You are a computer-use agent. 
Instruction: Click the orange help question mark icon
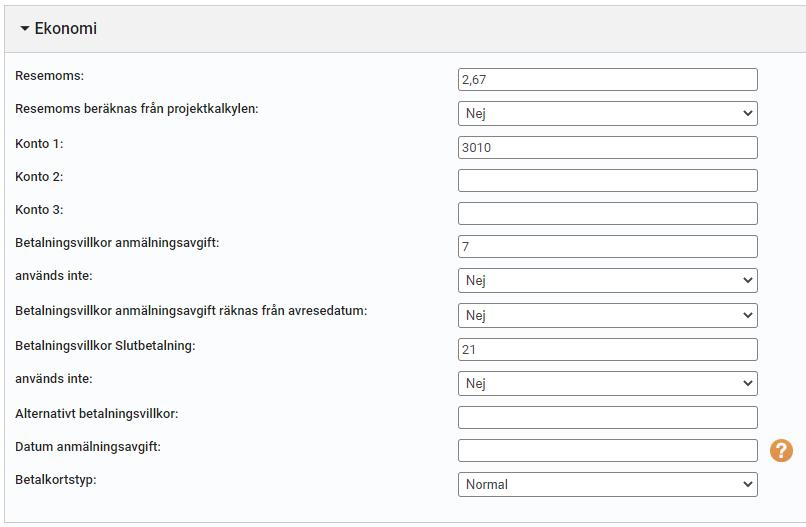781,451
